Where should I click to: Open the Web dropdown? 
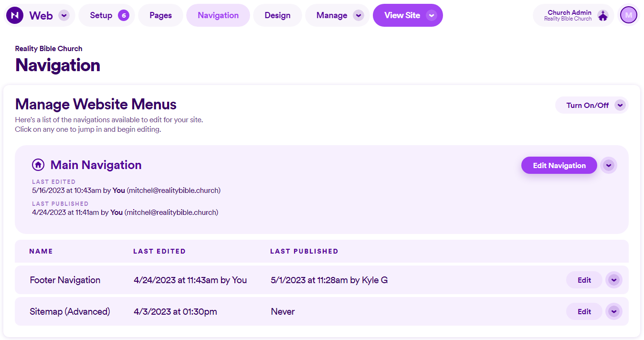tap(63, 15)
